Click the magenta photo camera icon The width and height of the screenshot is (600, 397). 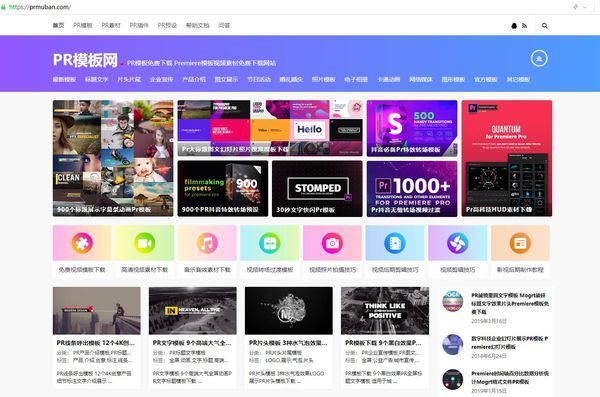(x=333, y=243)
